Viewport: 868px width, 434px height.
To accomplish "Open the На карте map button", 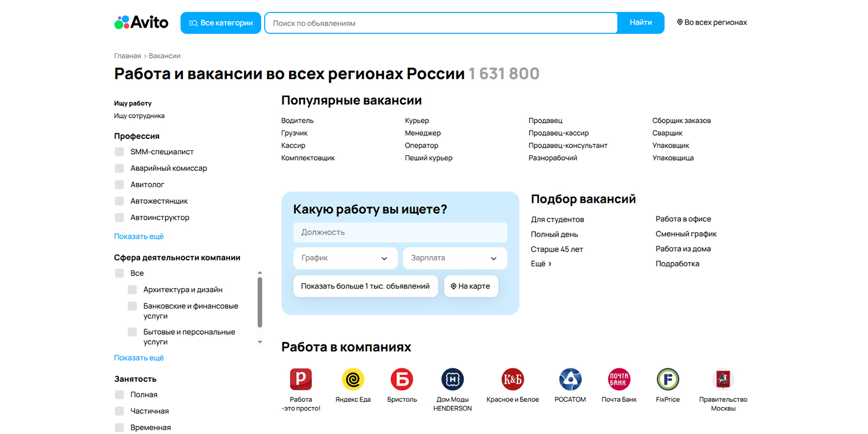I will 471,286.
